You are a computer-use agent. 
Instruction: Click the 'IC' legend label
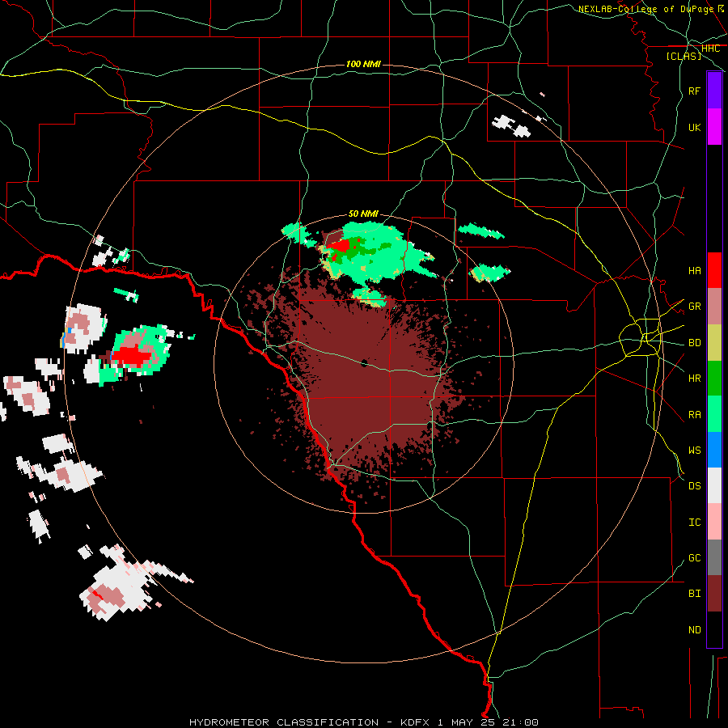coord(695,523)
